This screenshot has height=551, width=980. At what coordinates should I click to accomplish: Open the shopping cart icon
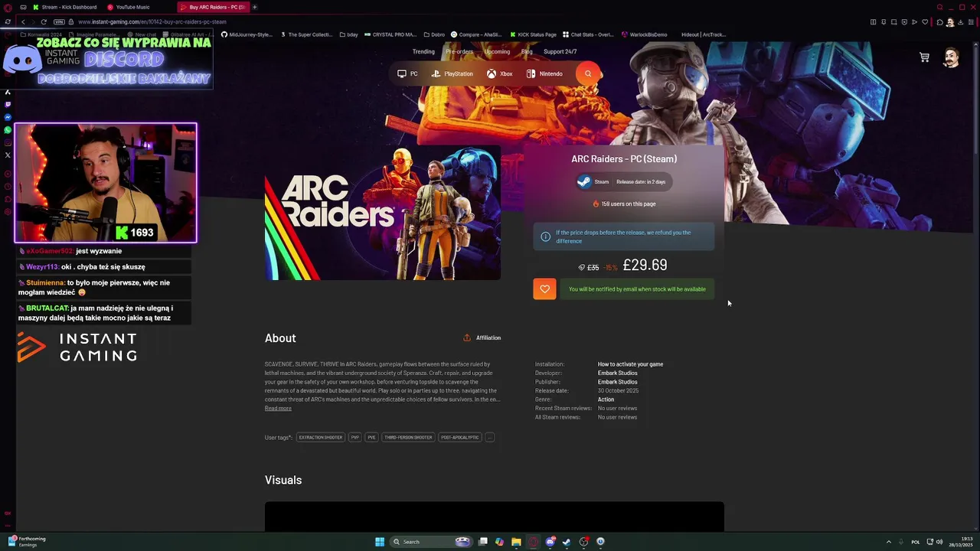point(924,57)
